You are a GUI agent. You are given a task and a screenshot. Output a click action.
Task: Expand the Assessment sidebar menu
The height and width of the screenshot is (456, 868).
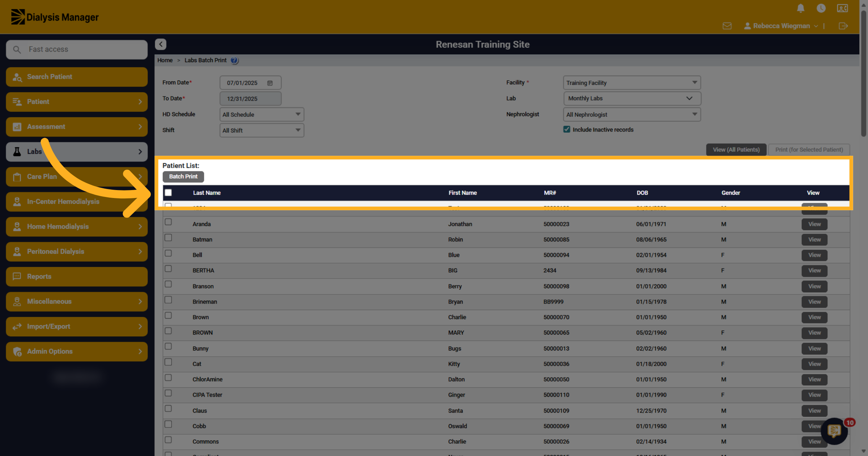77,127
